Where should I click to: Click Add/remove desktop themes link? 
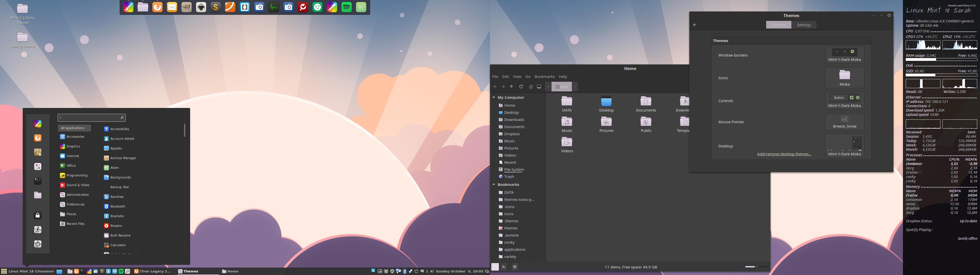(784, 154)
